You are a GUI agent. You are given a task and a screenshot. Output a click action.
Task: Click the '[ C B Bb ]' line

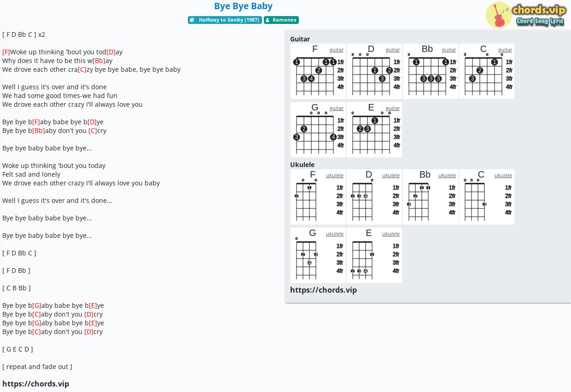click(17, 288)
